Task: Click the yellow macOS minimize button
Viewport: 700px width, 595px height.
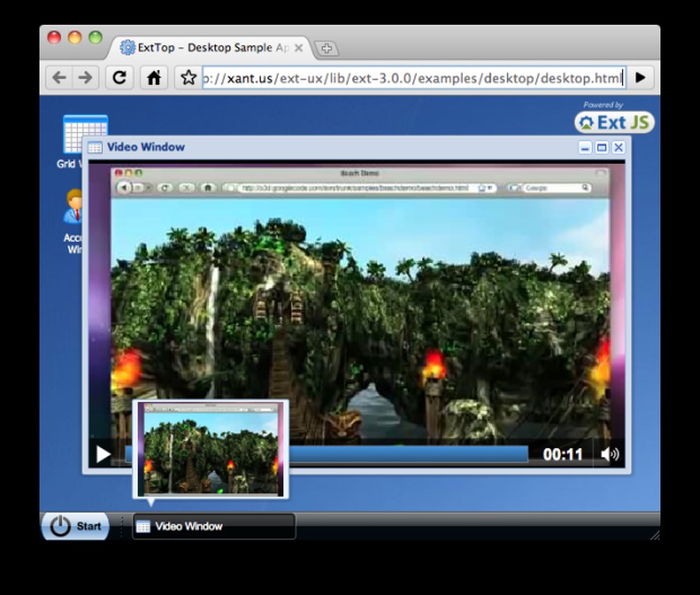Action: (x=75, y=37)
